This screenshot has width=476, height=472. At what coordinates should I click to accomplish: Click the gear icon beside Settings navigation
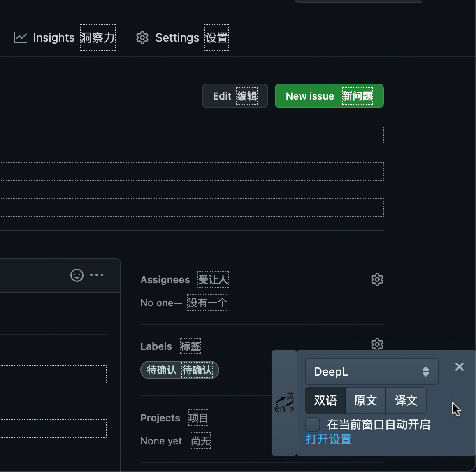(142, 37)
